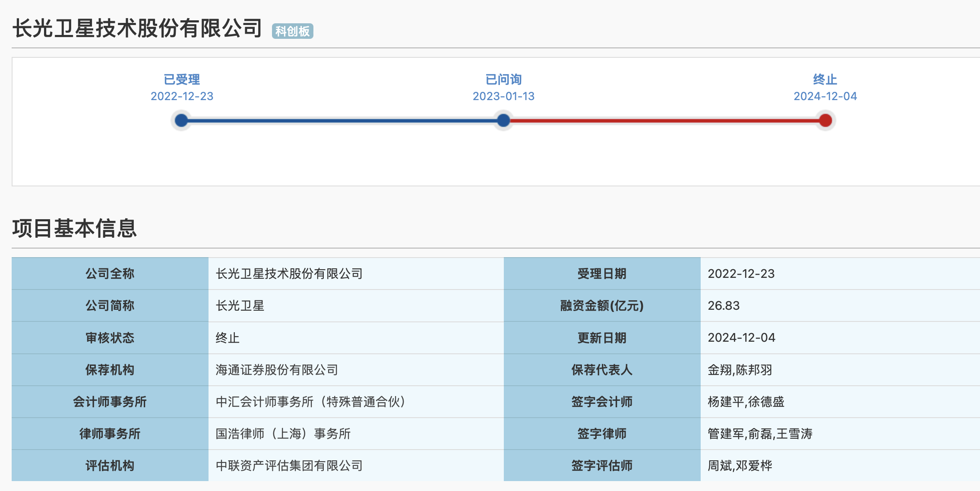Screen dimensions: 980x491
Task: Click the 国浩律师（上海）事务所 cell
Action: click(283, 434)
